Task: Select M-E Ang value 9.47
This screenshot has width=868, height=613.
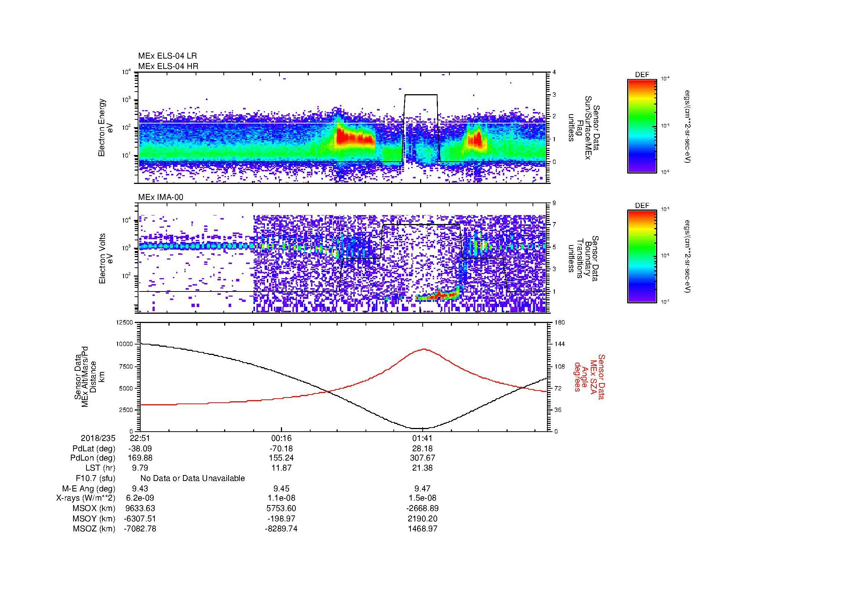Action: (x=422, y=488)
